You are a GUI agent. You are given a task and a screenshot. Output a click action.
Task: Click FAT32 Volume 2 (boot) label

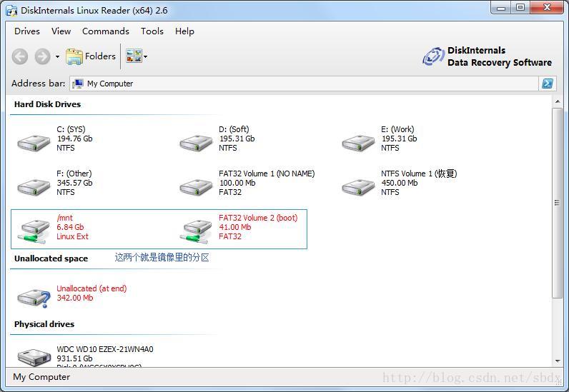click(x=258, y=218)
